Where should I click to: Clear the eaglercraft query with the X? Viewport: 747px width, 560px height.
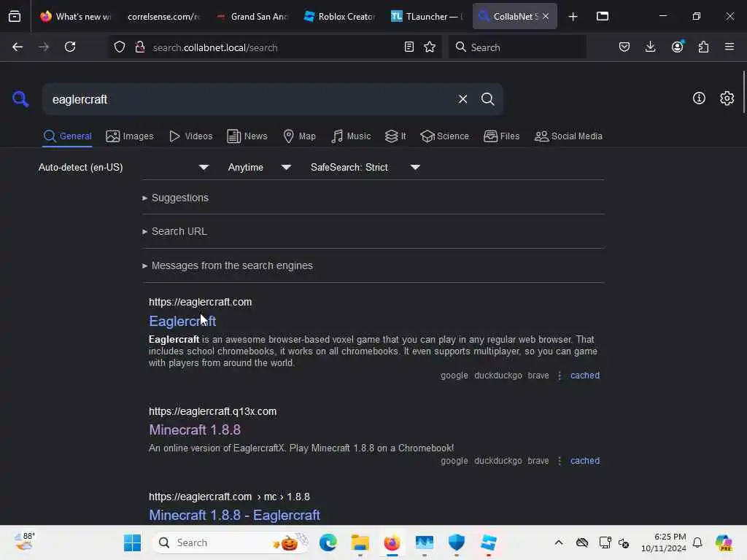[x=462, y=99]
